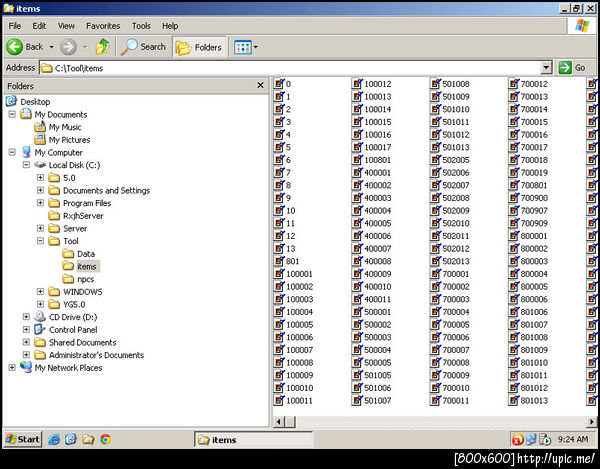
Task: Open Back history dropdown arrow
Action: pos(51,47)
